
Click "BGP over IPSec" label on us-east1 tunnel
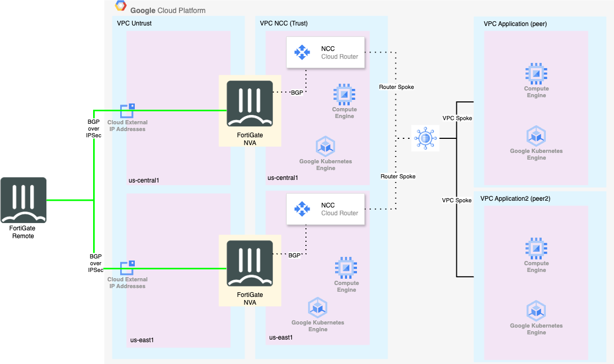[96, 263]
